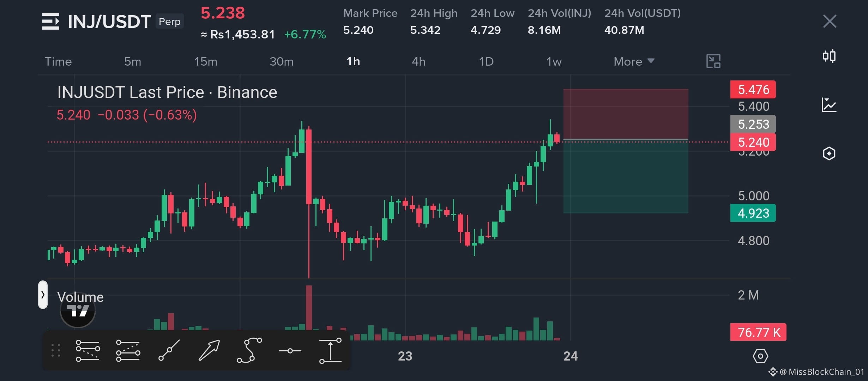The image size is (868, 381).
Task: Open the hexagon chart settings at bottom right
Action: point(760,356)
